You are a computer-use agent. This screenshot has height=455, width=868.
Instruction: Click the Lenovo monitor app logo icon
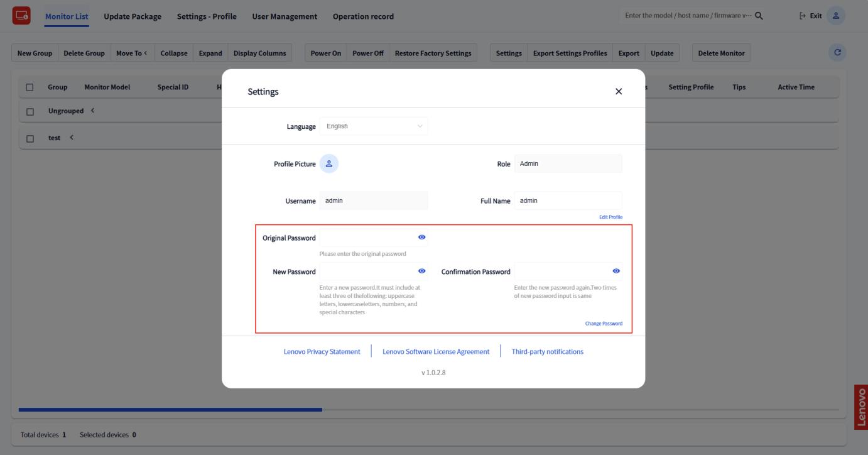point(21,16)
